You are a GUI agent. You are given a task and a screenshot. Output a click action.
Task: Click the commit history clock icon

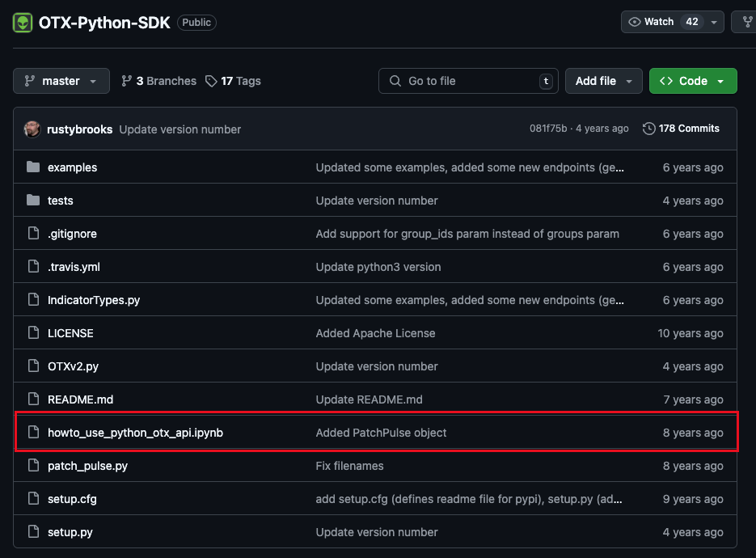click(x=649, y=129)
